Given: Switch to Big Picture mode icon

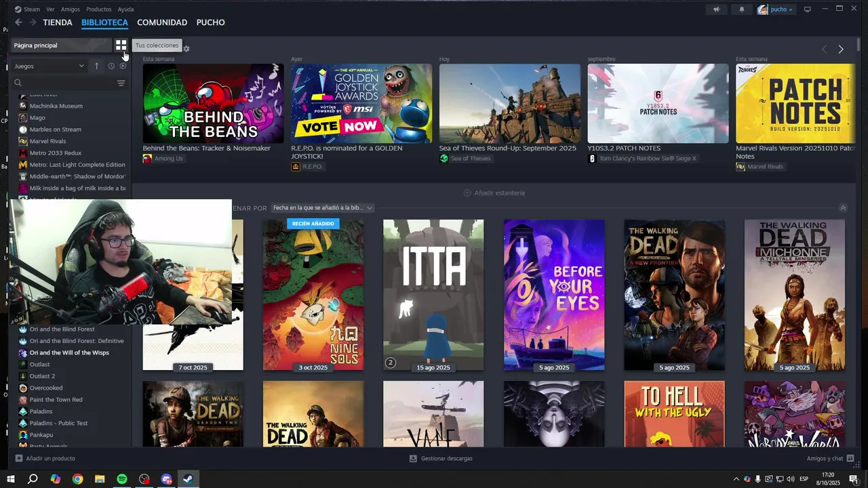Looking at the screenshot, I should [x=807, y=9].
